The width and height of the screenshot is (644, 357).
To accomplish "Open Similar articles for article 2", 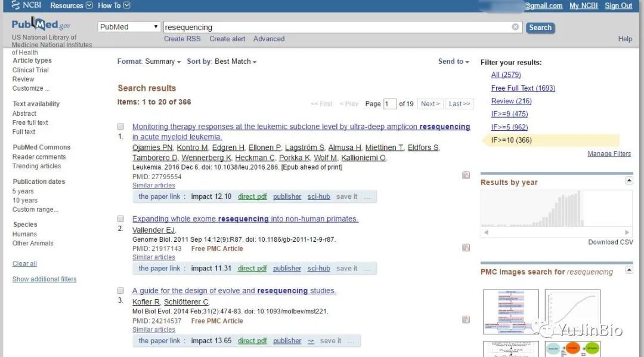I will pos(154,257).
